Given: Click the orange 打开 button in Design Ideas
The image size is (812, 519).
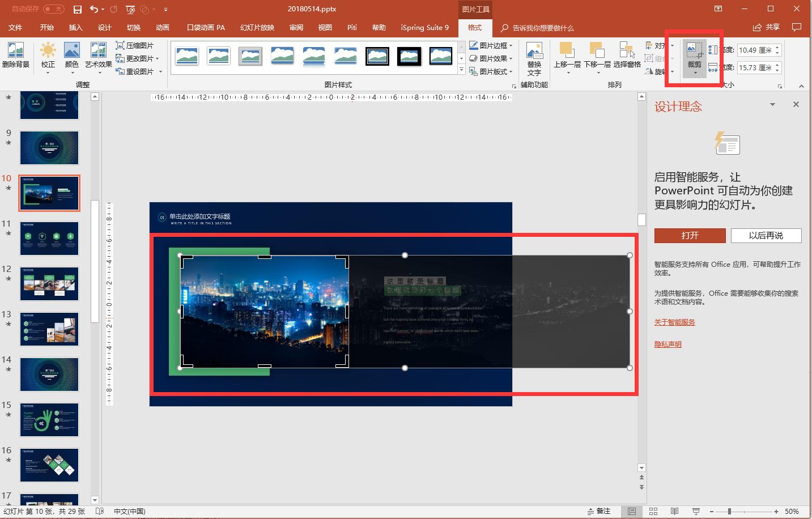Looking at the screenshot, I should point(690,236).
